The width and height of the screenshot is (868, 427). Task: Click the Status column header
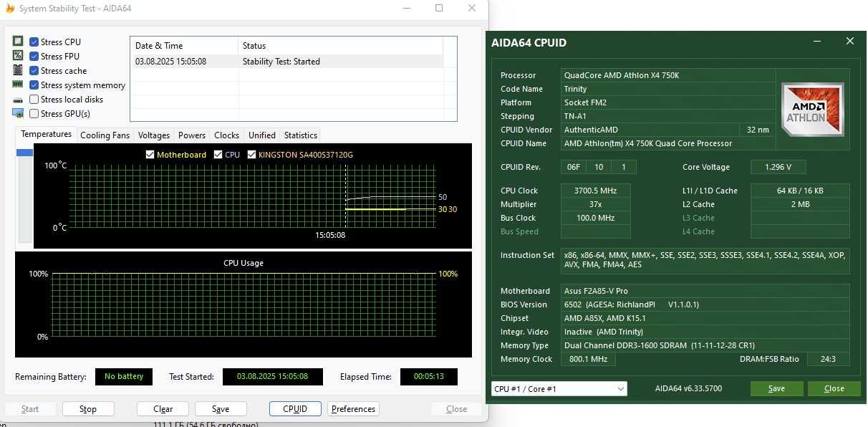click(341, 46)
